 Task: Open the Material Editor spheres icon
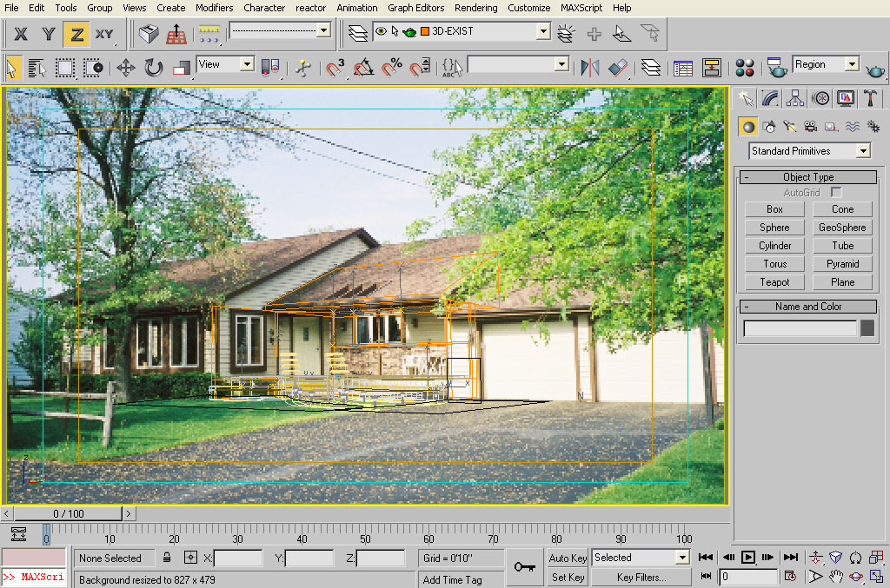[x=745, y=67]
